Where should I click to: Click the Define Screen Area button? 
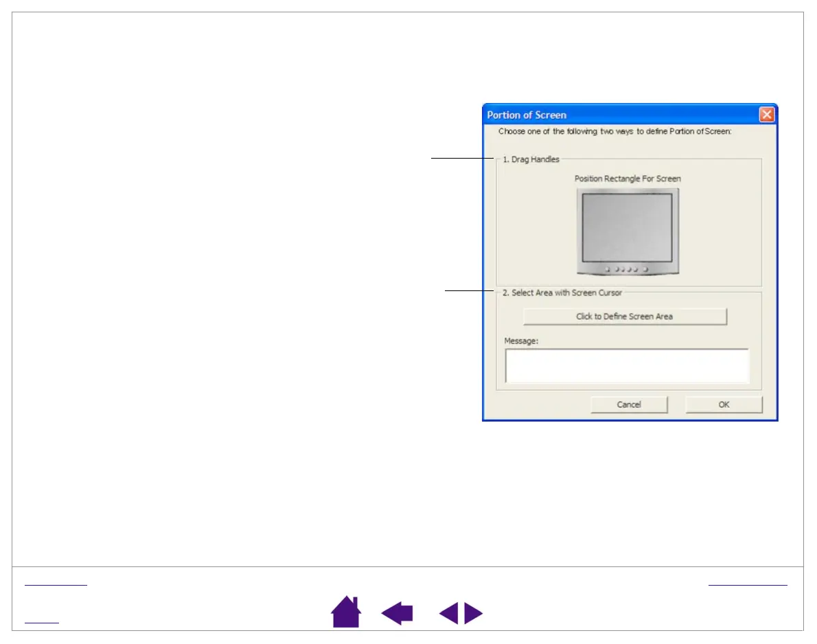pyautogui.click(x=625, y=317)
